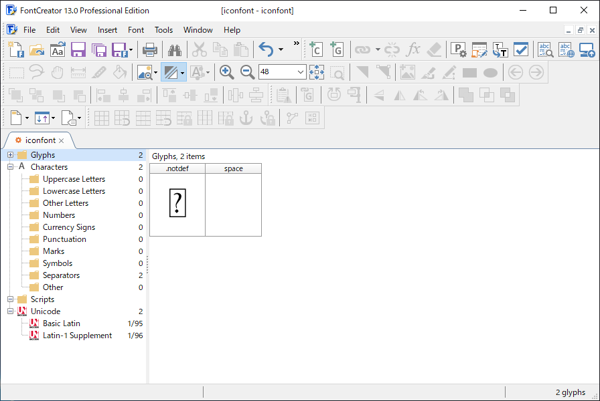Click the abc preview magnifier icon

coord(546,50)
